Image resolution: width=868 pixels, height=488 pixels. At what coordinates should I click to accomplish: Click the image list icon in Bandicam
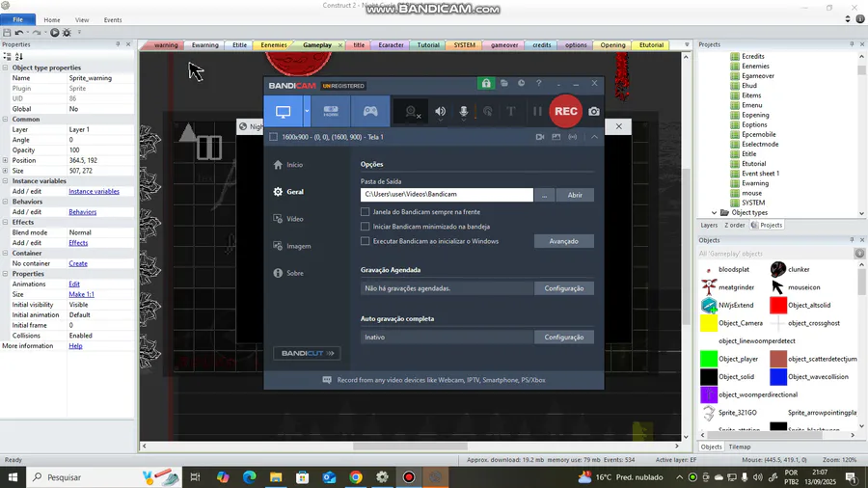(x=556, y=137)
